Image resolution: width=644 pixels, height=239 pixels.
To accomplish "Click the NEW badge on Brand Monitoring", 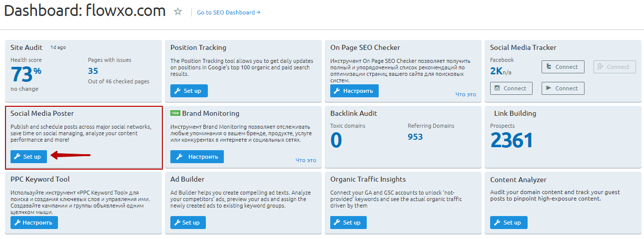I will (x=175, y=113).
